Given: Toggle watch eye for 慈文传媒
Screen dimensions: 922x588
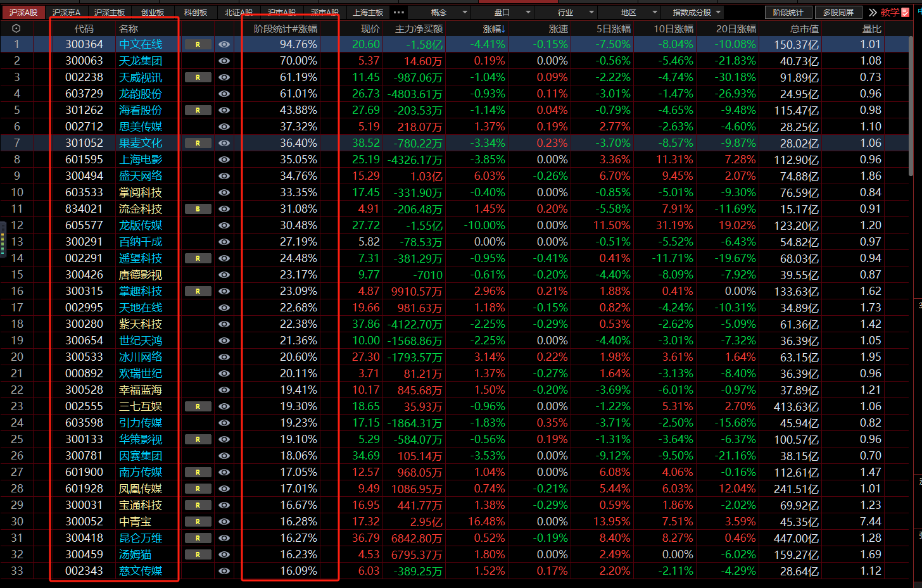Looking at the screenshot, I should [x=224, y=571].
